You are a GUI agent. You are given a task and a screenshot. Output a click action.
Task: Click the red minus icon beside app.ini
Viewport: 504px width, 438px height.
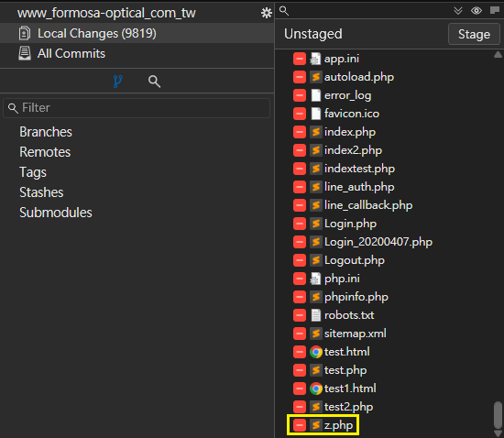pyautogui.click(x=300, y=60)
